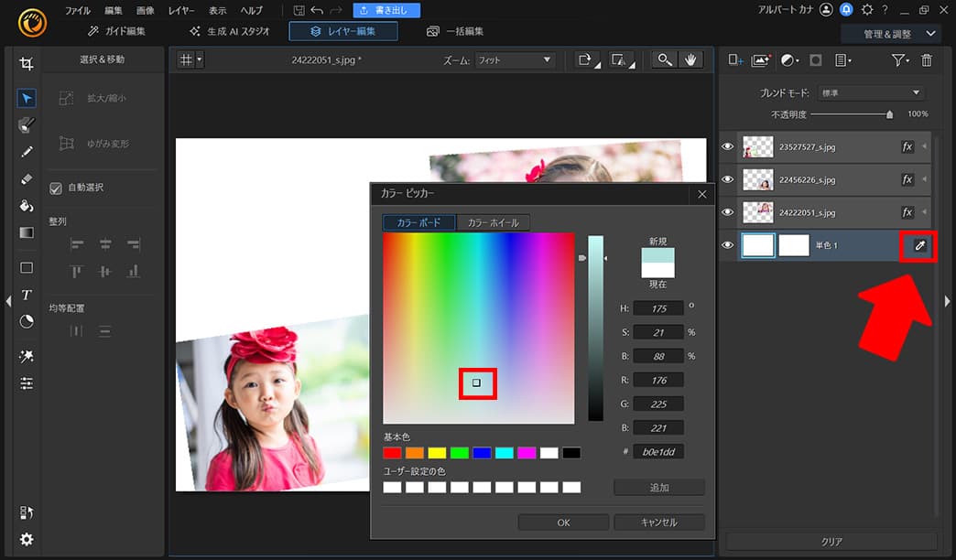The image size is (956, 560).
Task: Click the OK button in the color picker
Action: [x=562, y=522]
